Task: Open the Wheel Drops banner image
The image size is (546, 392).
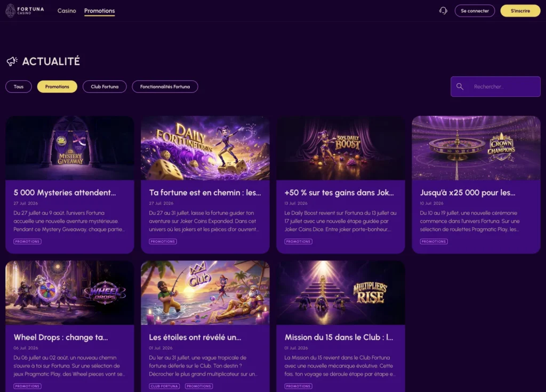Action: 70,292
